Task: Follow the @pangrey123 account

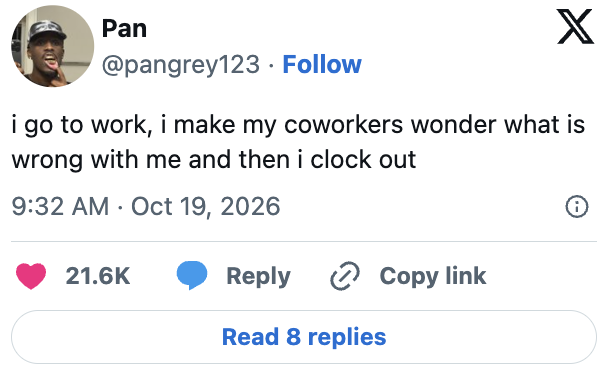Action: 322,64
